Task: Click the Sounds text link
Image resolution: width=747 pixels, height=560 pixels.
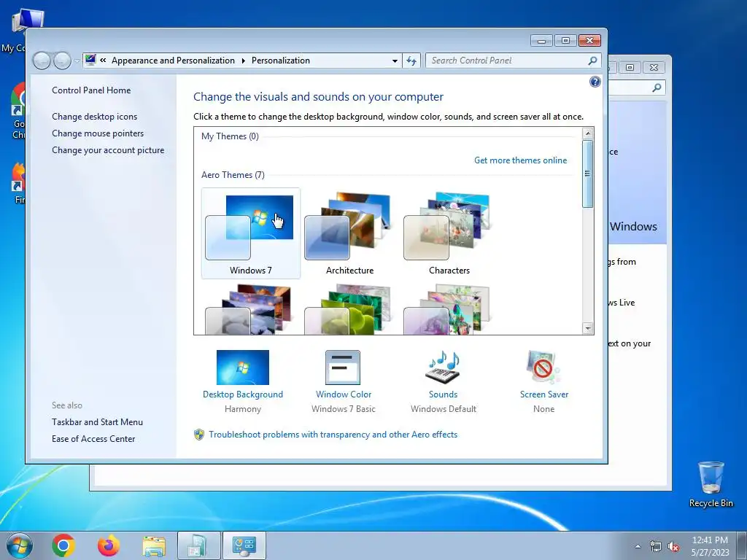Action: (443, 394)
